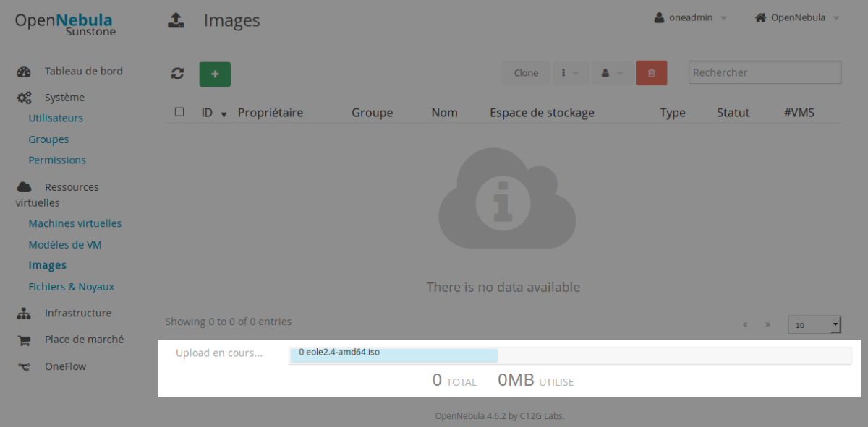868x427 pixels.
Task: Click the refresh icon above the images table
Action: point(177,74)
